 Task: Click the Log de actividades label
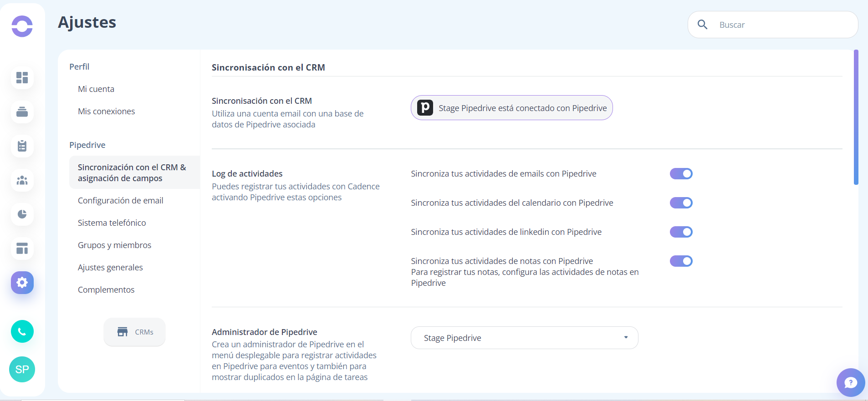pyautogui.click(x=247, y=173)
